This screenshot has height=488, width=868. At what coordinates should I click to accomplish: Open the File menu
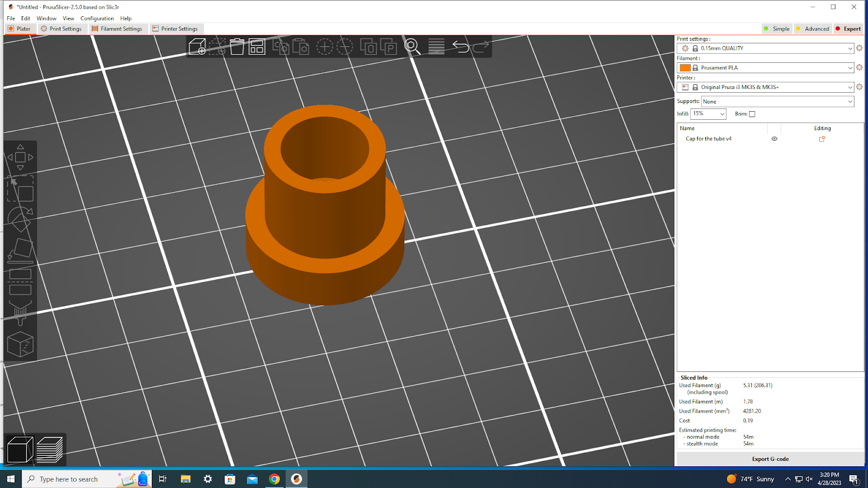tap(11, 18)
